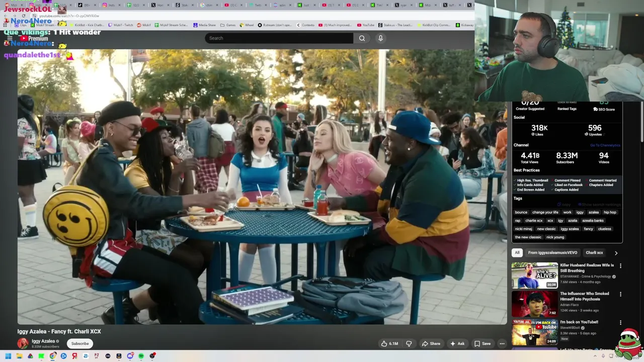Open the Media Share bookmark
This screenshot has width=644, height=362.
pos(204,25)
